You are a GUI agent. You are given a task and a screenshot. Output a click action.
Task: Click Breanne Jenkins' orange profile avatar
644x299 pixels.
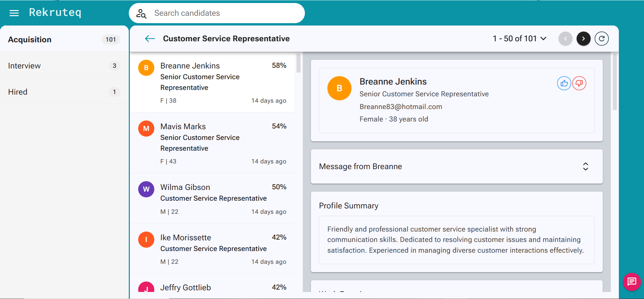coord(339,88)
